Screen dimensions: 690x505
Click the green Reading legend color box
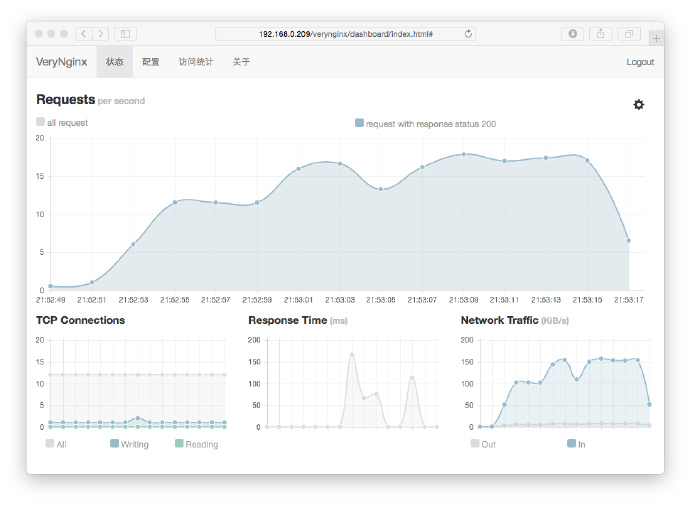click(x=179, y=443)
